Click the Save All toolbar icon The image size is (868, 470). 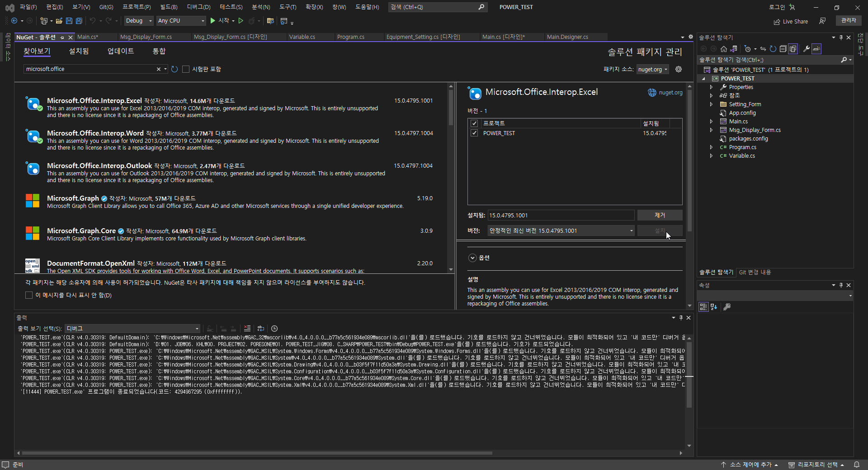pyautogui.click(x=79, y=21)
